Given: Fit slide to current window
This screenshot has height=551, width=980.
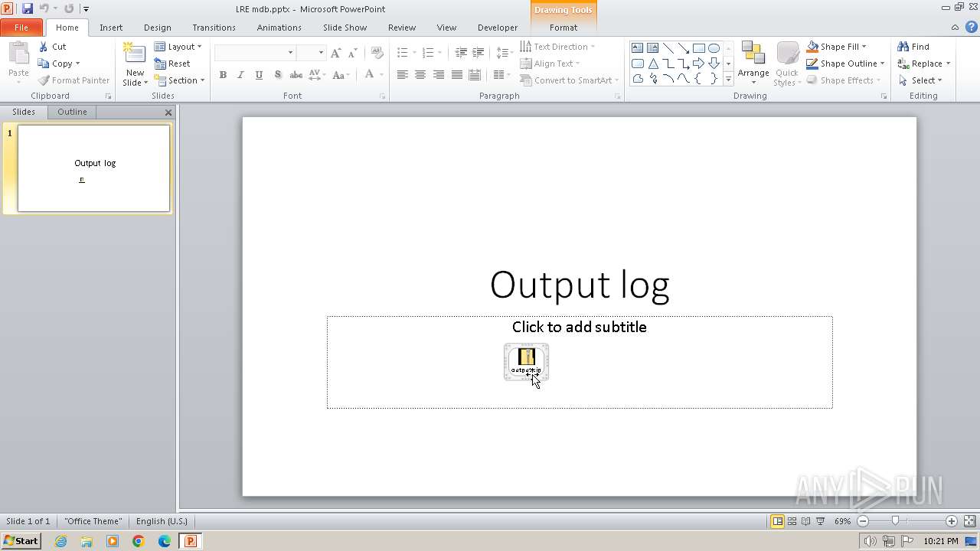Looking at the screenshot, I should [x=969, y=521].
